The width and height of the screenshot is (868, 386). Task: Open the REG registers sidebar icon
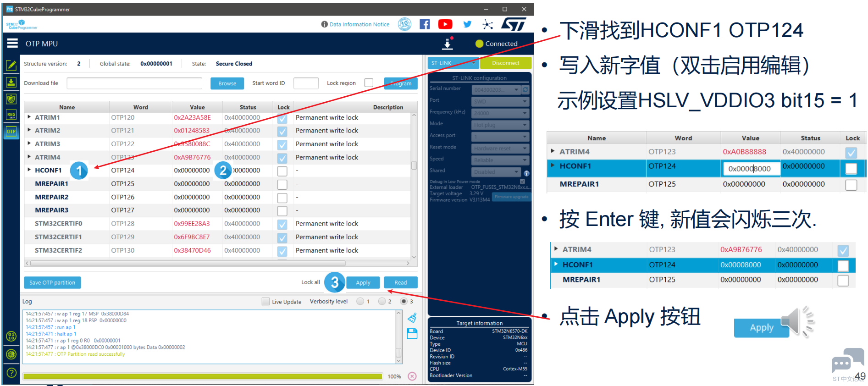[11, 115]
